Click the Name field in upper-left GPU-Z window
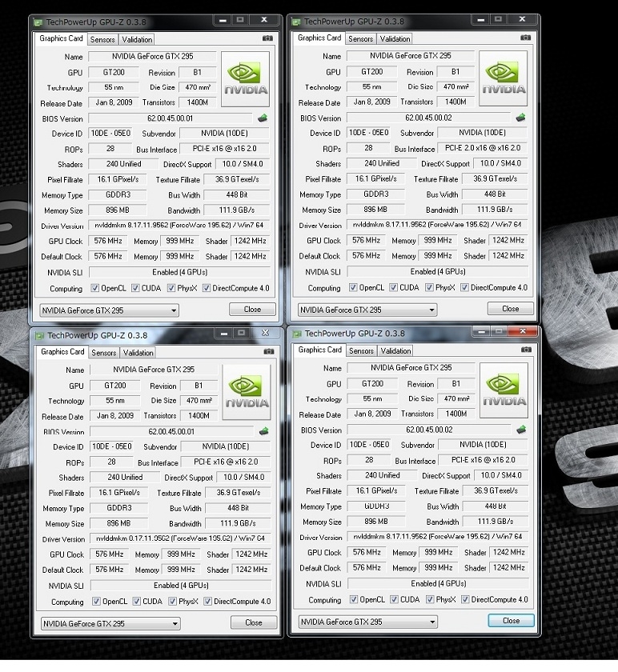 (x=153, y=56)
